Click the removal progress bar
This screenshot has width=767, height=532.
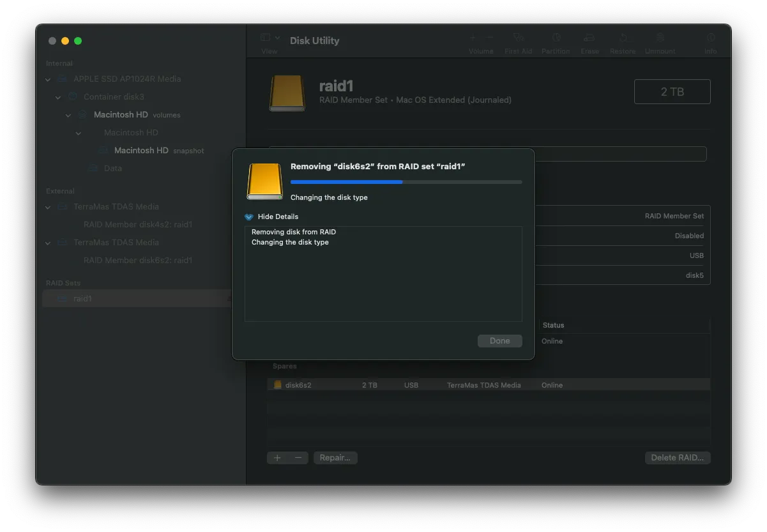(x=406, y=182)
